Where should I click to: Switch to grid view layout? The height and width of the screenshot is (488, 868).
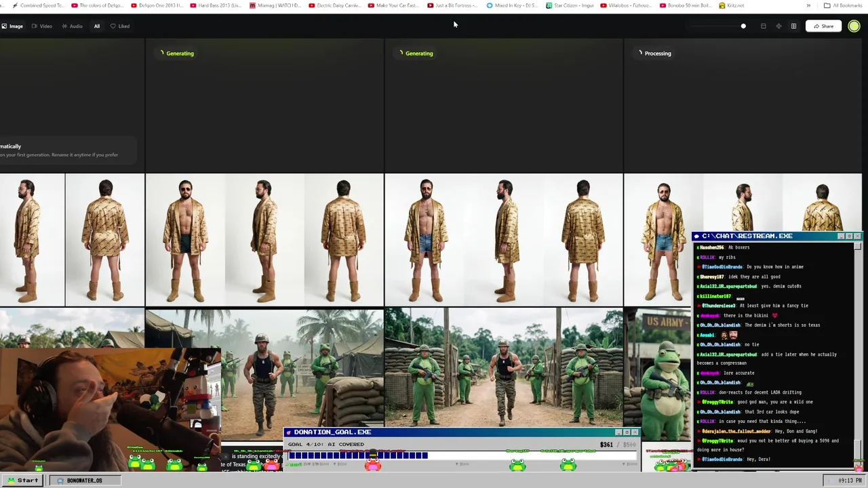pyautogui.click(x=793, y=26)
